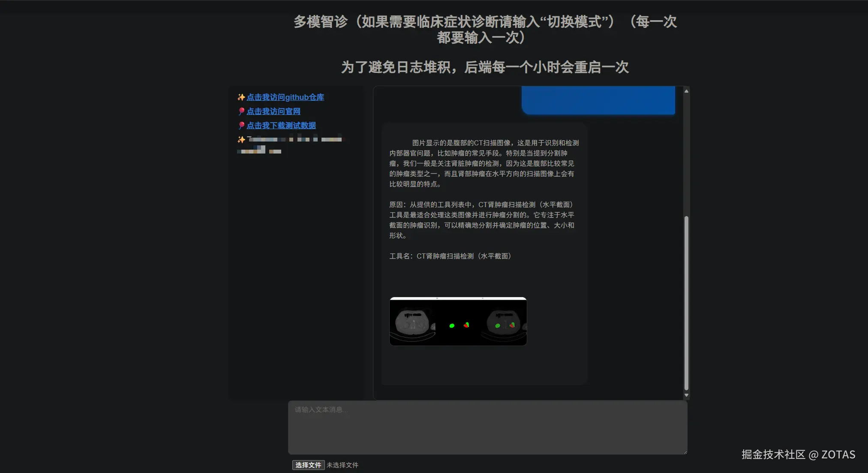Click the CT kidney tumor result image
The width and height of the screenshot is (868, 473).
[x=457, y=322]
